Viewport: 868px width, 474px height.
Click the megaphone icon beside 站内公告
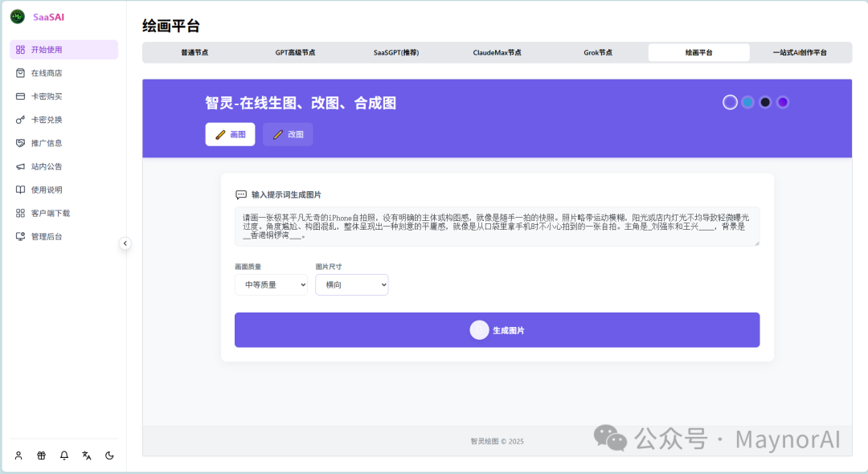20,166
